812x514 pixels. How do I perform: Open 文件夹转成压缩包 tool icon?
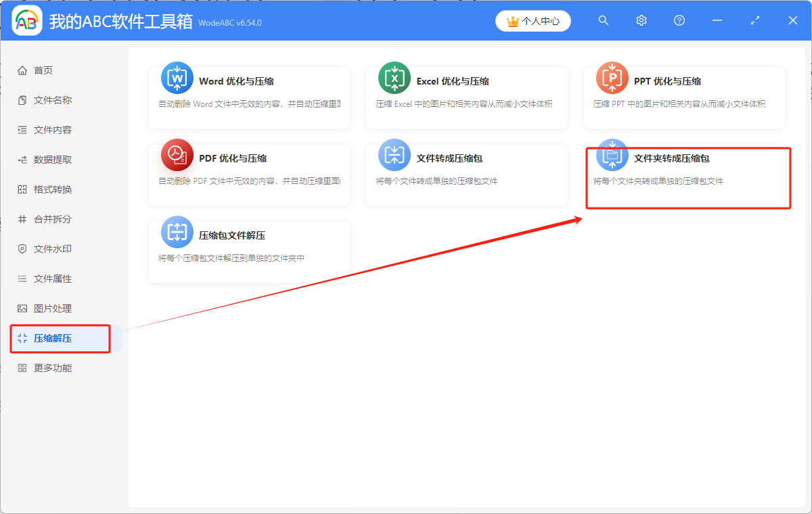click(x=612, y=155)
